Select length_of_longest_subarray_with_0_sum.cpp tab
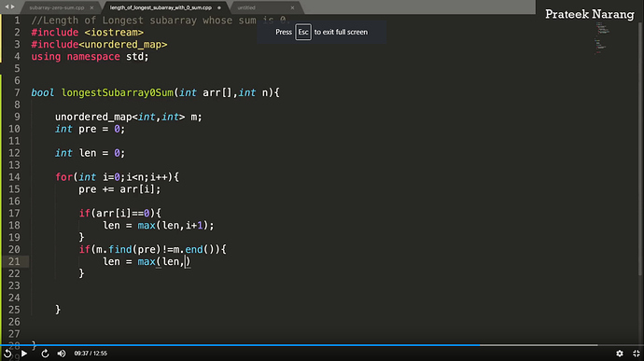 [x=161, y=7]
